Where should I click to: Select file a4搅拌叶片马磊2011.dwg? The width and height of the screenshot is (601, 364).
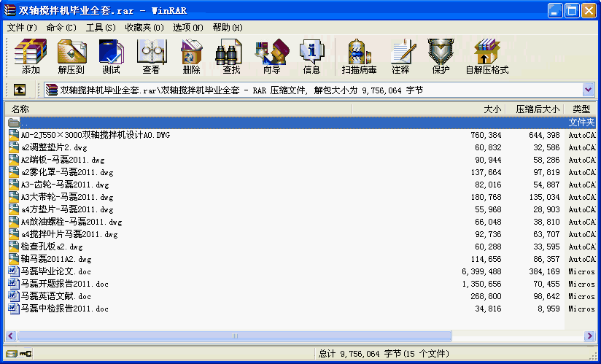coord(69,234)
